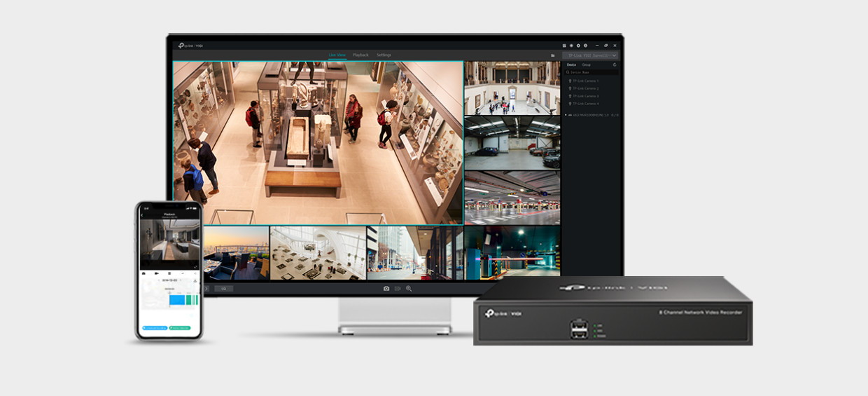Select the city street camera feed

point(414,252)
